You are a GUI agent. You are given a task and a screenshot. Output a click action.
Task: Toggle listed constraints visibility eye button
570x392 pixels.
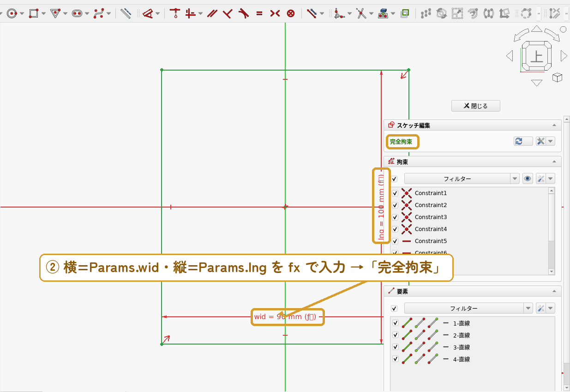coord(528,178)
